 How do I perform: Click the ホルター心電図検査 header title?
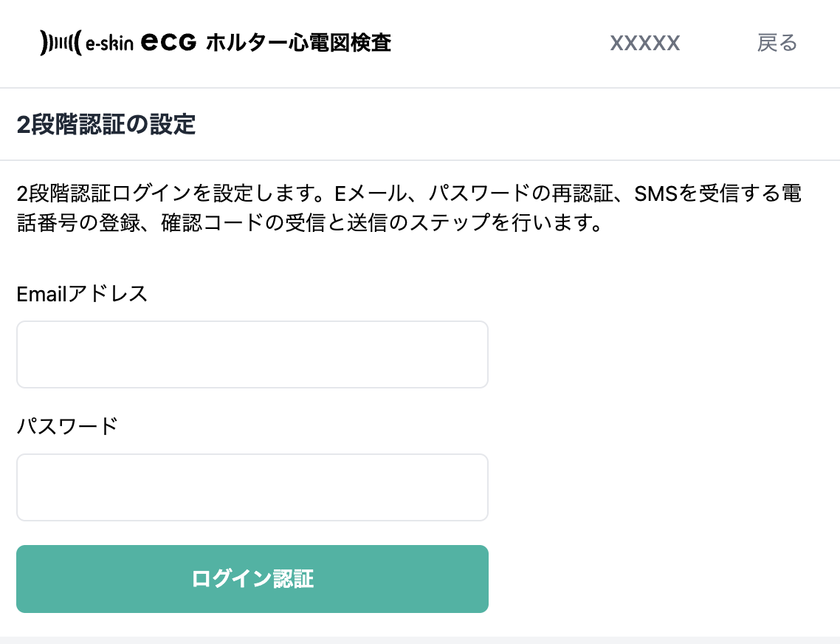point(298,44)
